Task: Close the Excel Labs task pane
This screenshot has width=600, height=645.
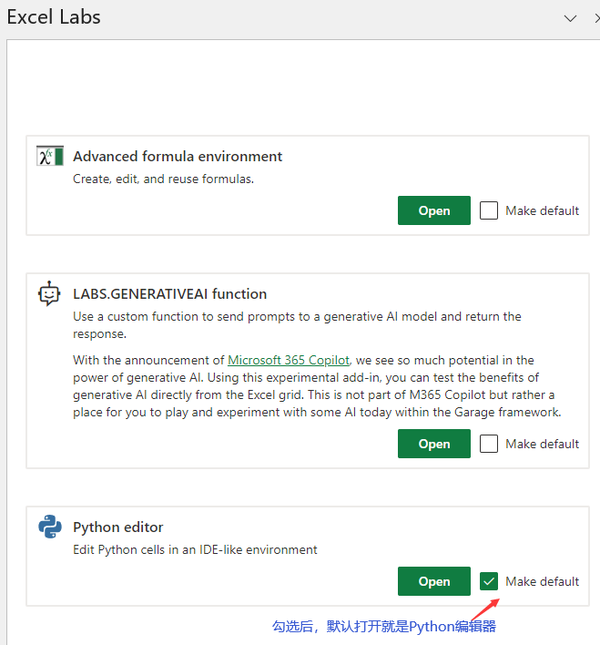Action: click(x=595, y=18)
